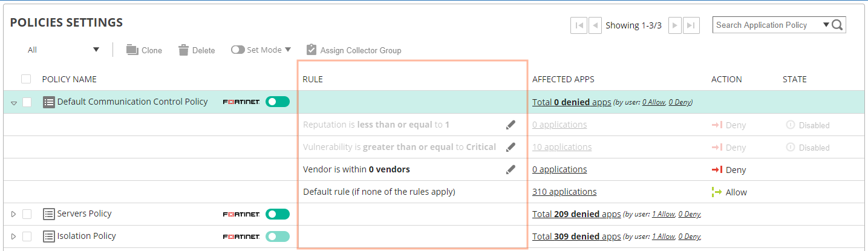The width and height of the screenshot is (868, 251).
Task: Click the Delete trash icon
Action: click(184, 50)
